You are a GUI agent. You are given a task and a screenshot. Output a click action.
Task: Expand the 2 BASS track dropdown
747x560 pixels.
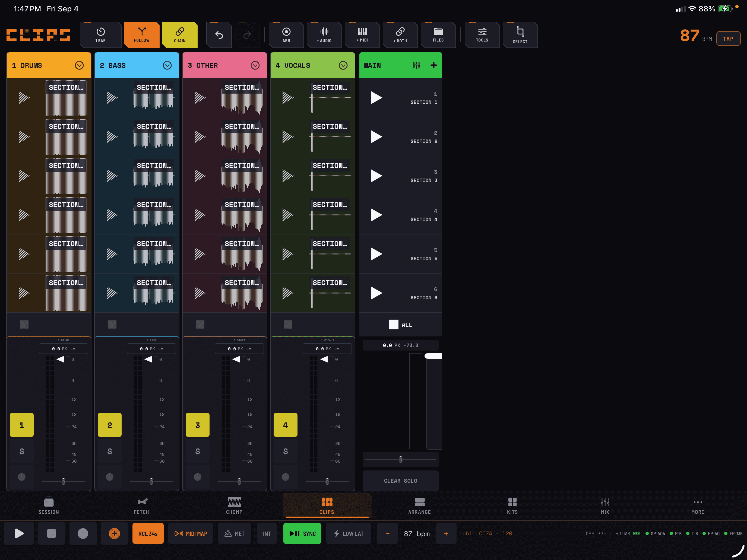(x=167, y=65)
